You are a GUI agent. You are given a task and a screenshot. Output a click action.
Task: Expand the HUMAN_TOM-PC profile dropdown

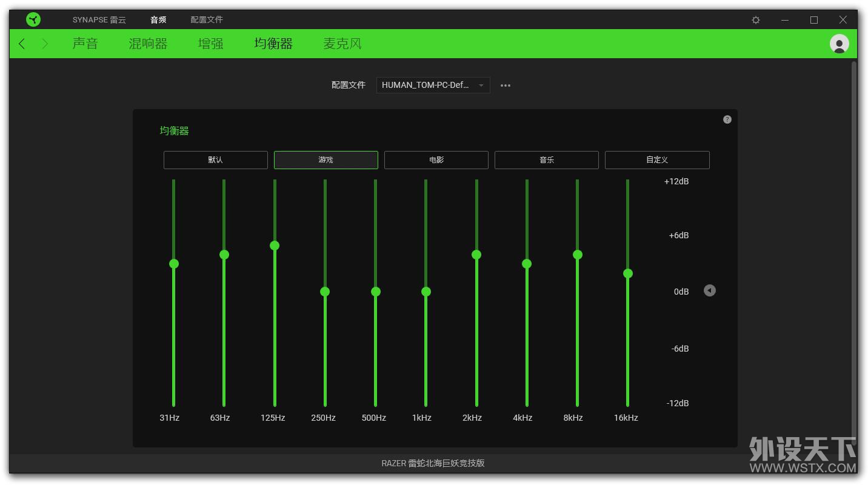tap(433, 85)
